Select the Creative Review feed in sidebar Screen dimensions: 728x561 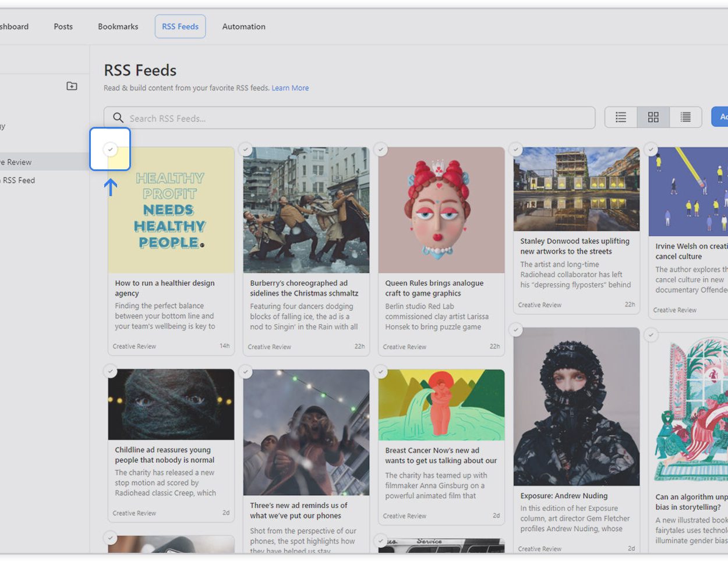44,162
